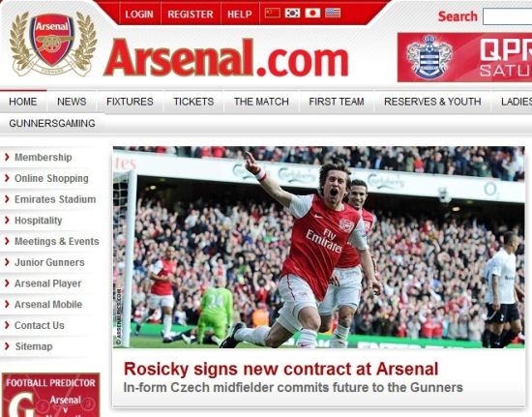The image size is (532, 417).
Task: Open the FIXTURES menu item
Action: coord(130,102)
